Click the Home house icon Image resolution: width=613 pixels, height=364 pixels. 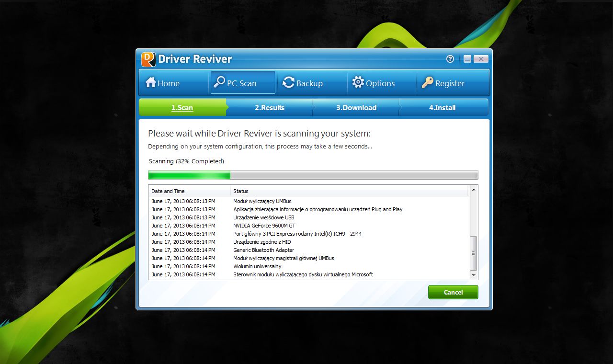coord(151,82)
